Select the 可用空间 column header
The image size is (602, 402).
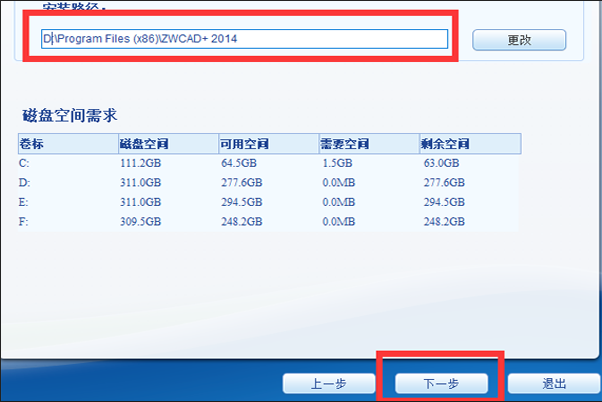point(269,144)
